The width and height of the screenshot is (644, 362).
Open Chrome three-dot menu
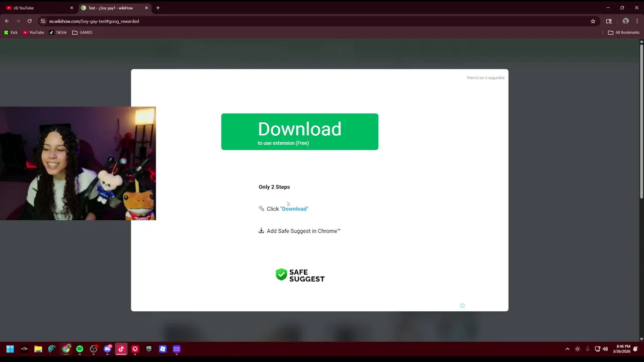637,21
